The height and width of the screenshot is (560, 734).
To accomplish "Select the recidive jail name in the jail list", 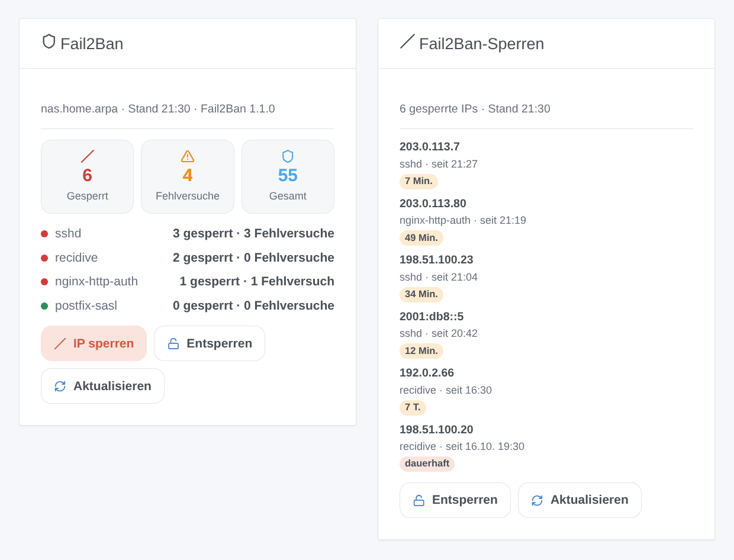I will (76, 258).
